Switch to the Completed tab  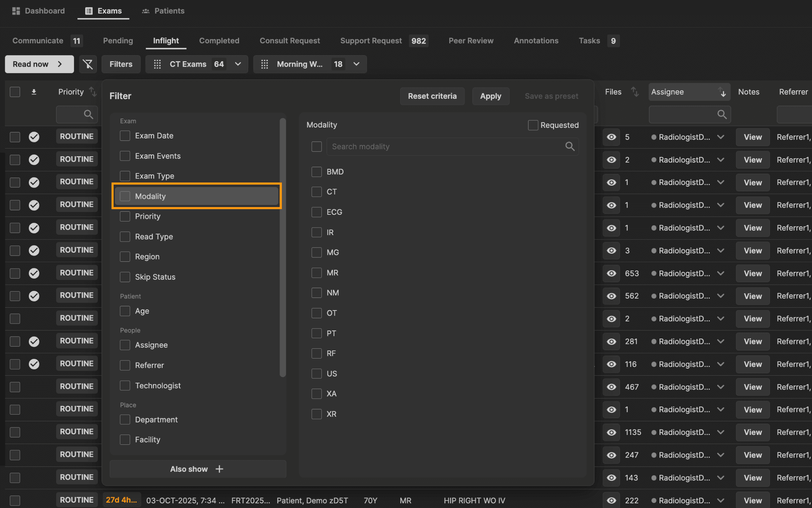(219, 41)
